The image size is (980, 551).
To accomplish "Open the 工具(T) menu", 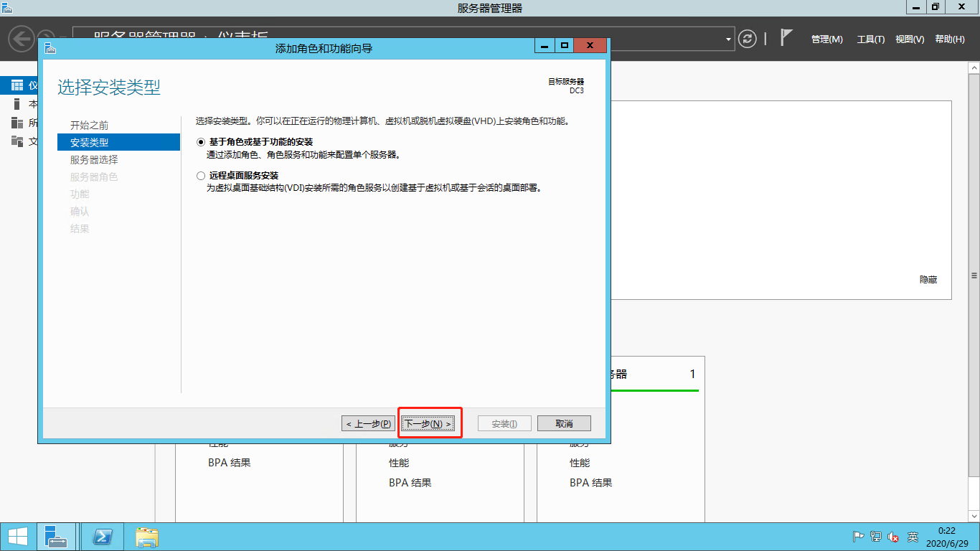I will point(871,39).
